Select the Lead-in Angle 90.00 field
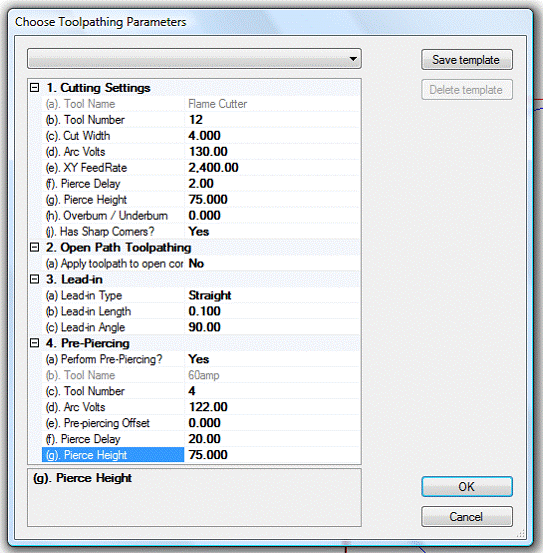 pyautogui.click(x=272, y=327)
